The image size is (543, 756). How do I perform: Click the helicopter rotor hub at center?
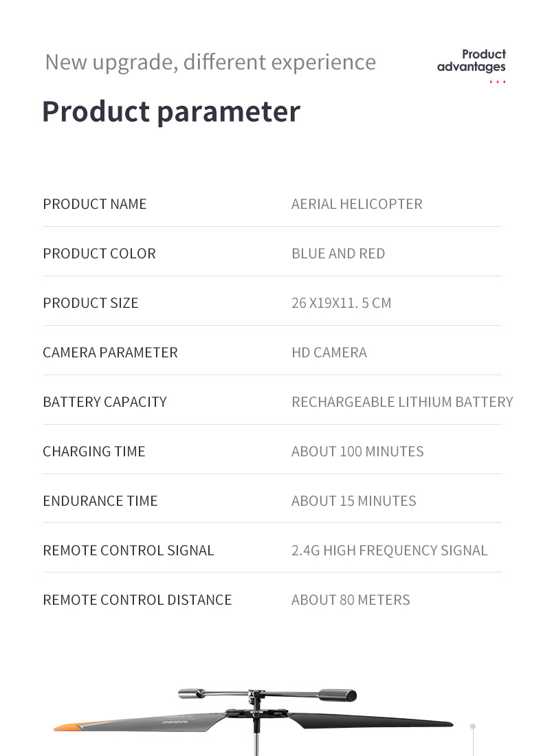coord(256,715)
